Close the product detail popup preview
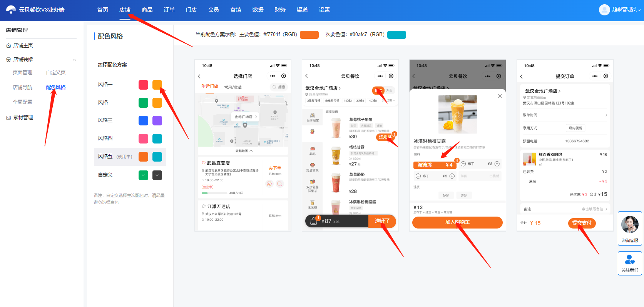The width and height of the screenshot is (644, 307). tap(500, 96)
